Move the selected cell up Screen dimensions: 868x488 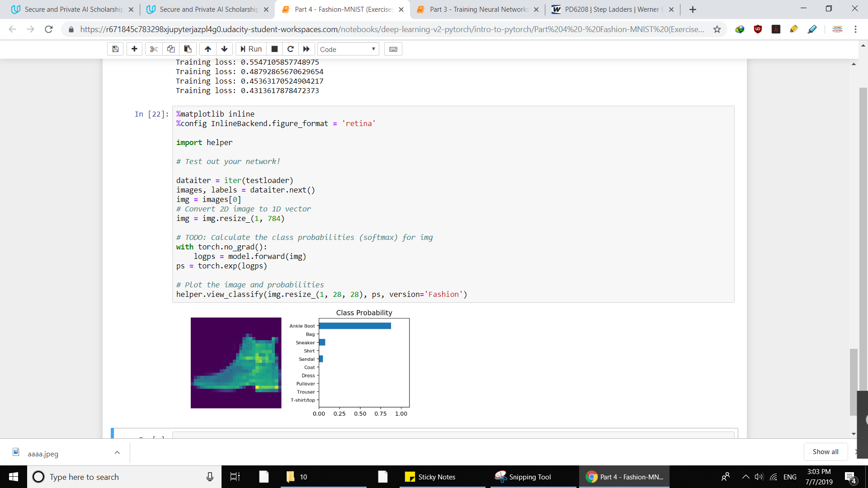(x=208, y=49)
